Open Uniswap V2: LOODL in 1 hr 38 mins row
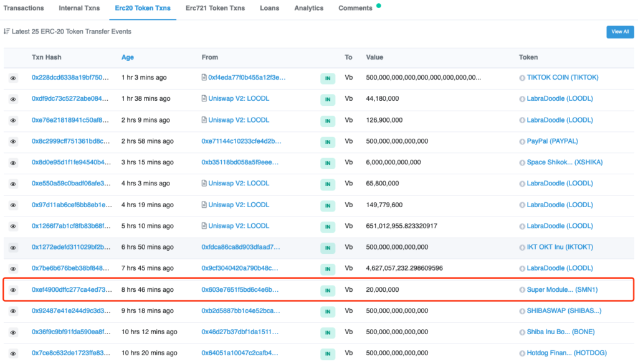The image size is (638, 364). coord(239,98)
